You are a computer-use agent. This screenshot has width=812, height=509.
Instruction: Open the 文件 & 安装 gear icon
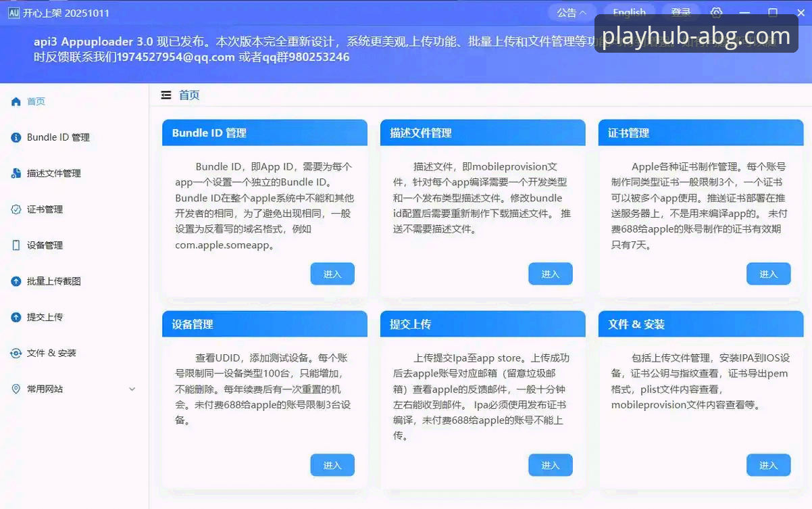click(16, 353)
